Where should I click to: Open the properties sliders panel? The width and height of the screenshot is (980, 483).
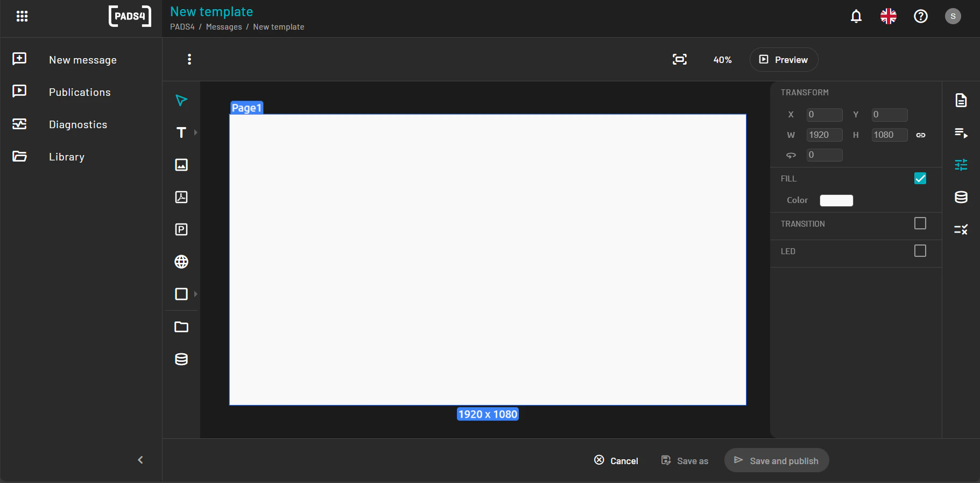click(961, 165)
